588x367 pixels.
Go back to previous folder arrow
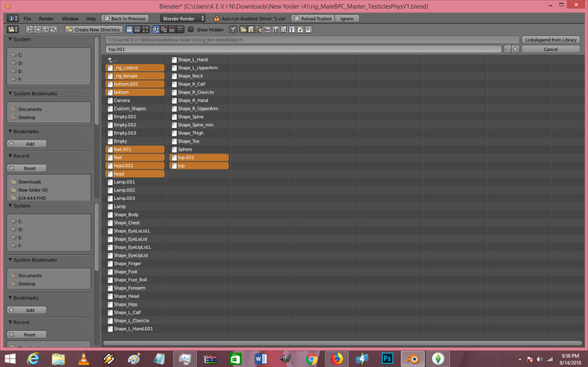29,29
